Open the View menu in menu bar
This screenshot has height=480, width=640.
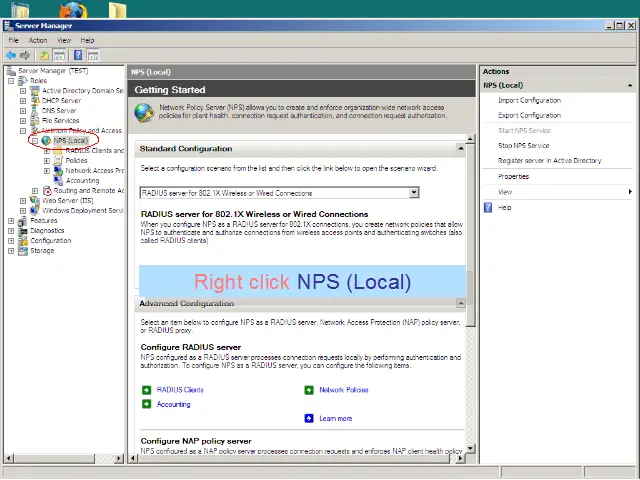point(64,40)
